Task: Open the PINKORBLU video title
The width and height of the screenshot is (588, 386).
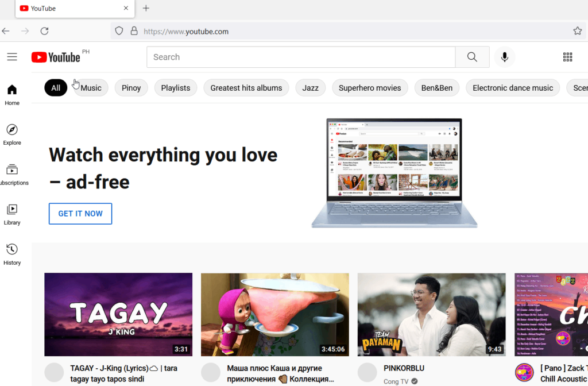Action: point(404,368)
